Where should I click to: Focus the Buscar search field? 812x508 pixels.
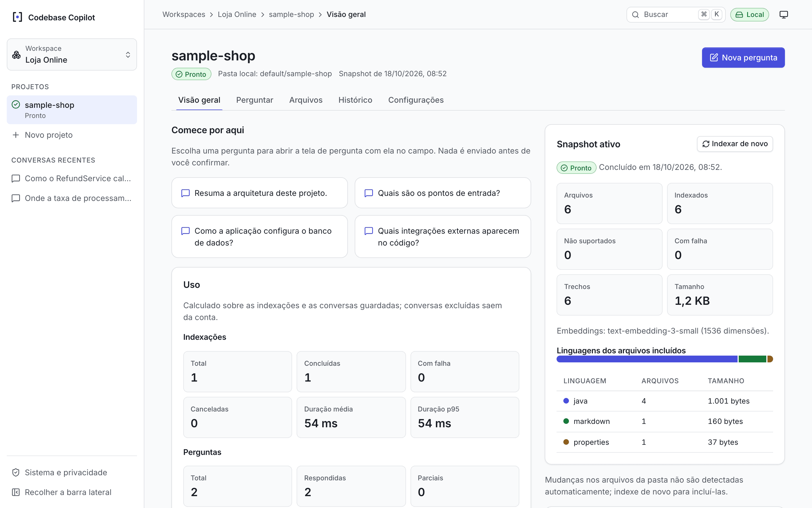[x=676, y=14]
